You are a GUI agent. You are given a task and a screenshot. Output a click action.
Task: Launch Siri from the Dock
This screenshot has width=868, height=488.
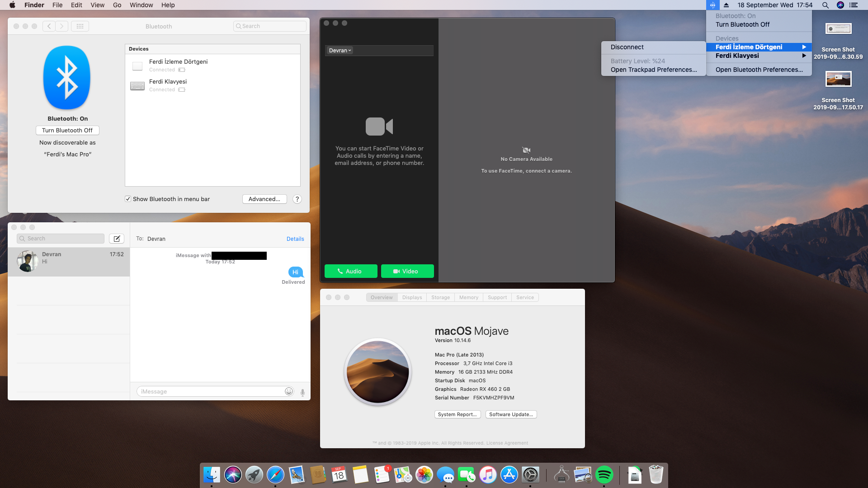pyautogui.click(x=233, y=475)
